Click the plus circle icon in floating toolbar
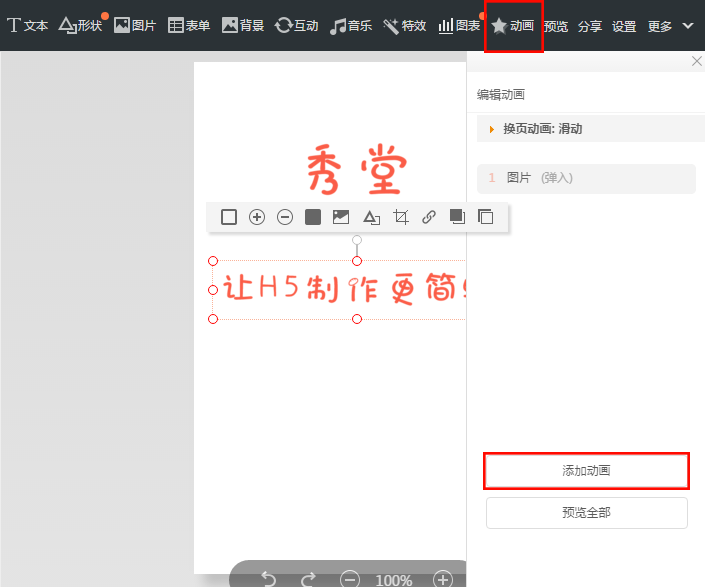The width and height of the screenshot is (705, 587). (257, 217)
